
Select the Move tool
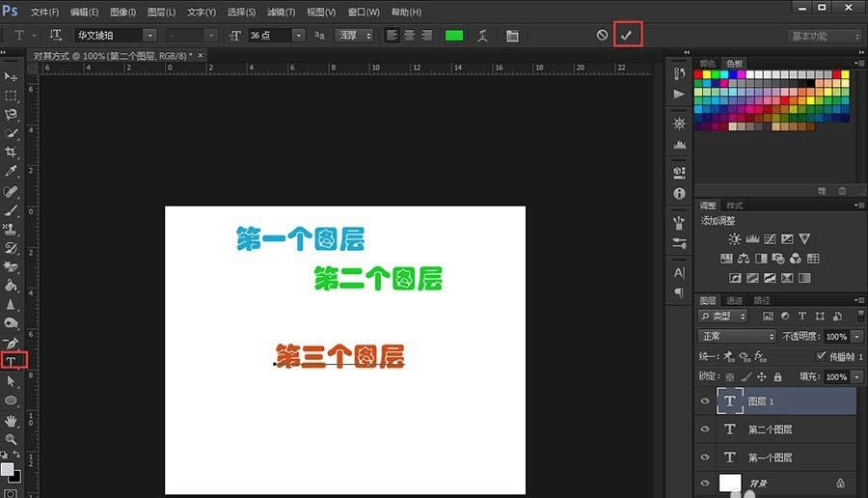12,76
